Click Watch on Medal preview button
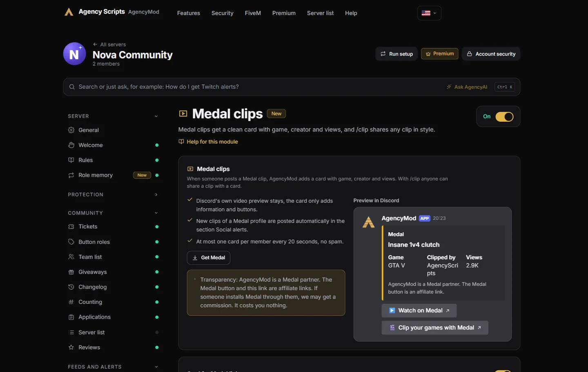This screenshot has height=372, width=588. [419, 311]
